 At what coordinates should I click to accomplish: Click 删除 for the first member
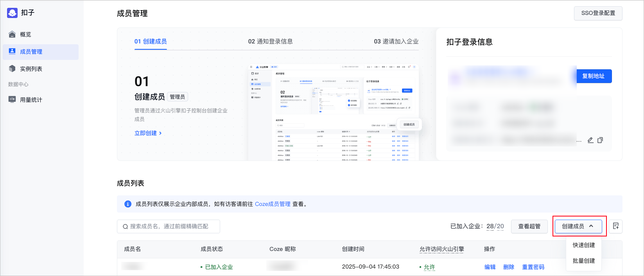click(x=509, y=267)
